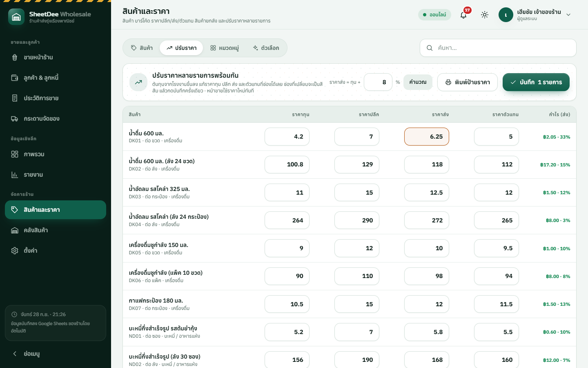Click the SheetDee Wholesale warehouse logo
Viewport: 588px width, 368px height.
tap(16, 17)
